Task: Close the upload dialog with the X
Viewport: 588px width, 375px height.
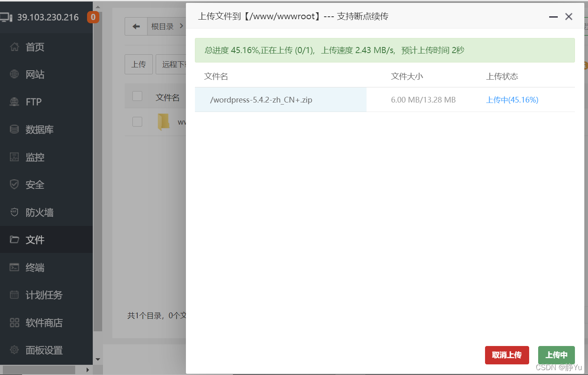Action: click(568, 17)
